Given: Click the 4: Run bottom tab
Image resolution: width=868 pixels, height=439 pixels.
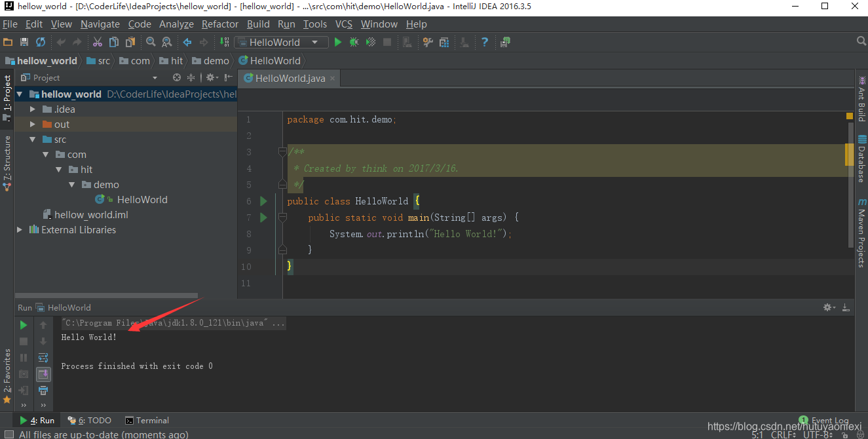Looking at the screenshot, I should [37, 420].
